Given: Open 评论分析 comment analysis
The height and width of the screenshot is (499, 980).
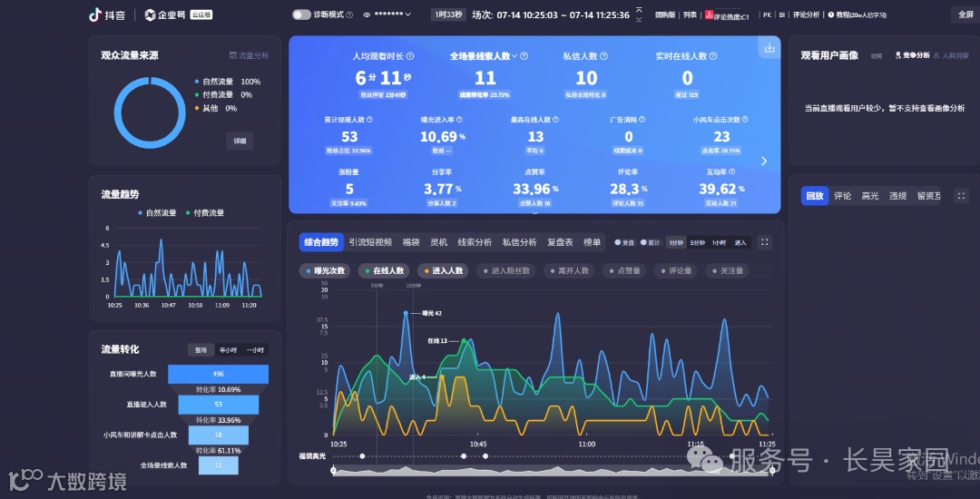Looking at the screenshot, I should point(806,15).
